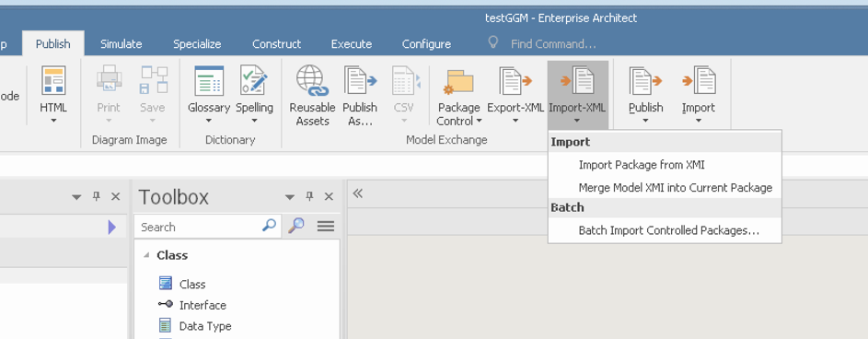Open the Package Control icon

pos(458,82)
